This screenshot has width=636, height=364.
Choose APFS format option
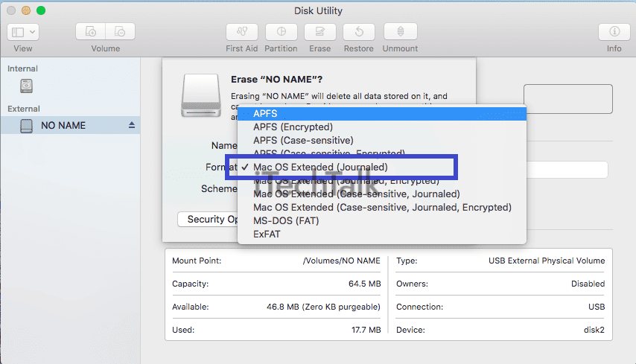(x=382, y=113)
